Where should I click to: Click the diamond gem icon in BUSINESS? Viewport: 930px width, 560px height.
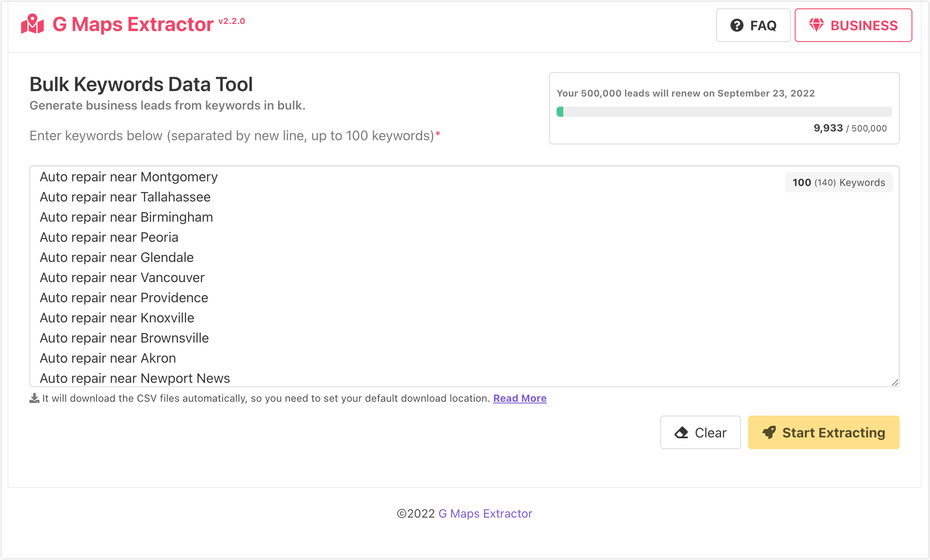[x=816, y=25]
